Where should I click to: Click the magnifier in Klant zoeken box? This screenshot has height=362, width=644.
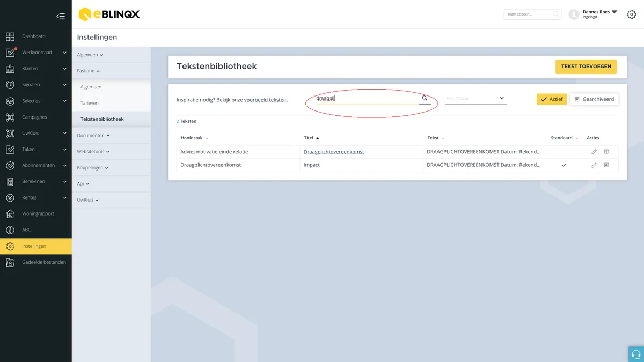(x=555, y=14)
